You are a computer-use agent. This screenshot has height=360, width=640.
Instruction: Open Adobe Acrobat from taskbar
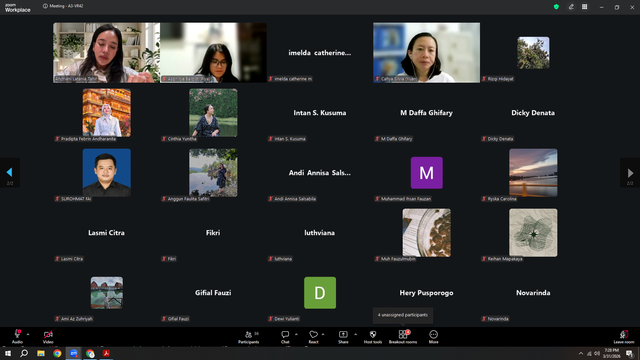107,353
